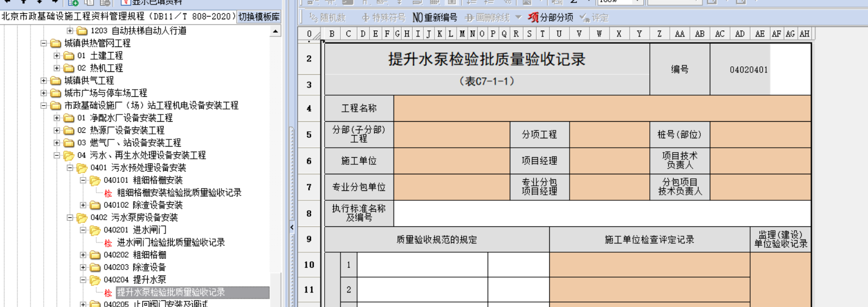Expand the 01 净配水厂设备安装工程 node
The image size is (868, 307).
[x=56, y=118]
